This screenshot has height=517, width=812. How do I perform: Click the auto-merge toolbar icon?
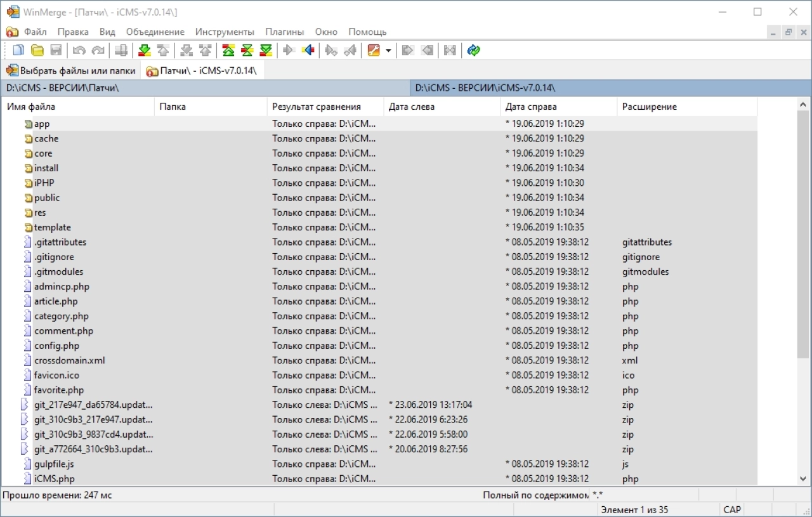click(x=450, y=50)
